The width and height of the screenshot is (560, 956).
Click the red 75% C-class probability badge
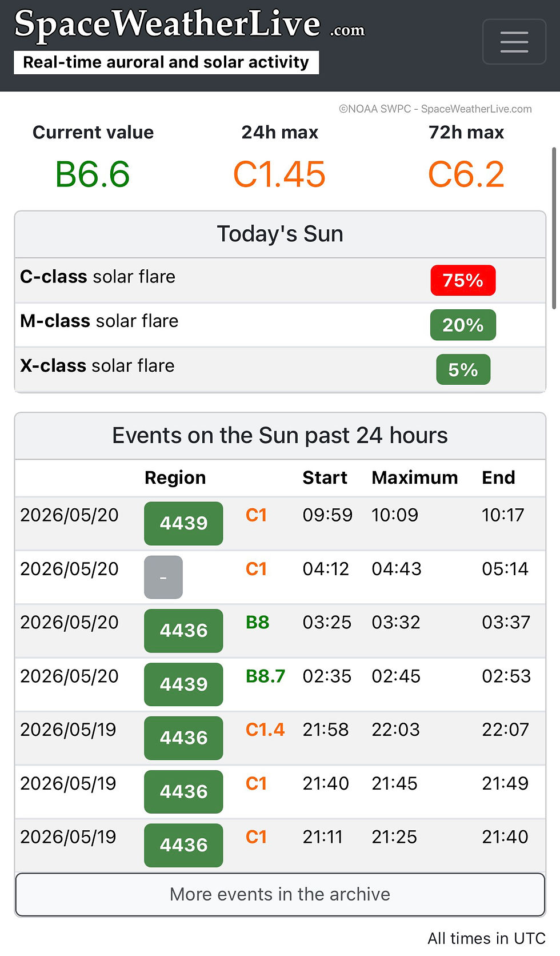point(463,280)
